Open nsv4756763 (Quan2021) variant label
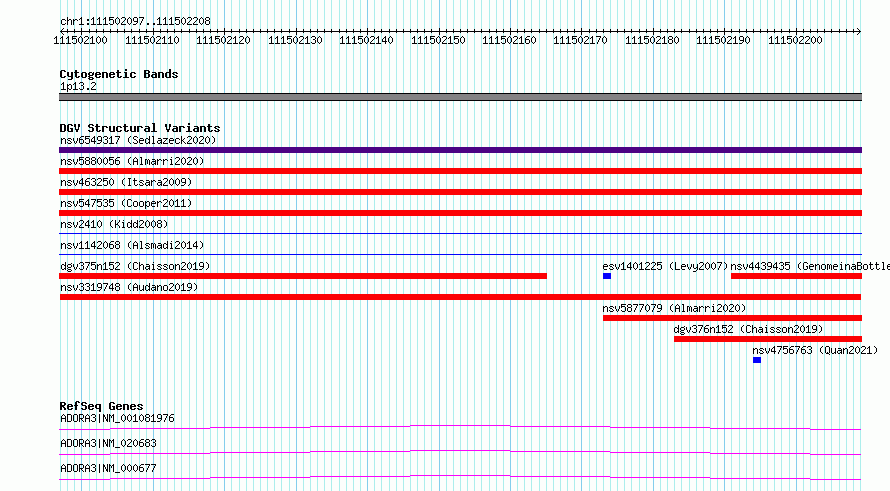Screen dimensions: 890x491 coord(815,350)
